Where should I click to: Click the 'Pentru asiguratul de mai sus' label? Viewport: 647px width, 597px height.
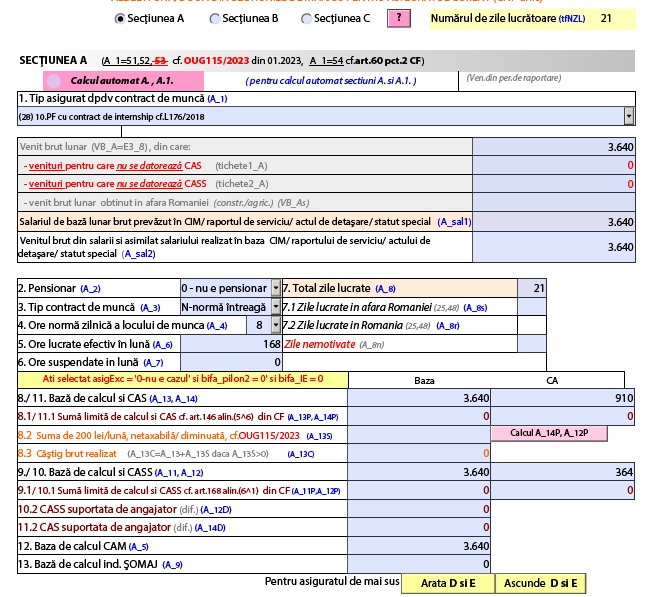(332, 581)
